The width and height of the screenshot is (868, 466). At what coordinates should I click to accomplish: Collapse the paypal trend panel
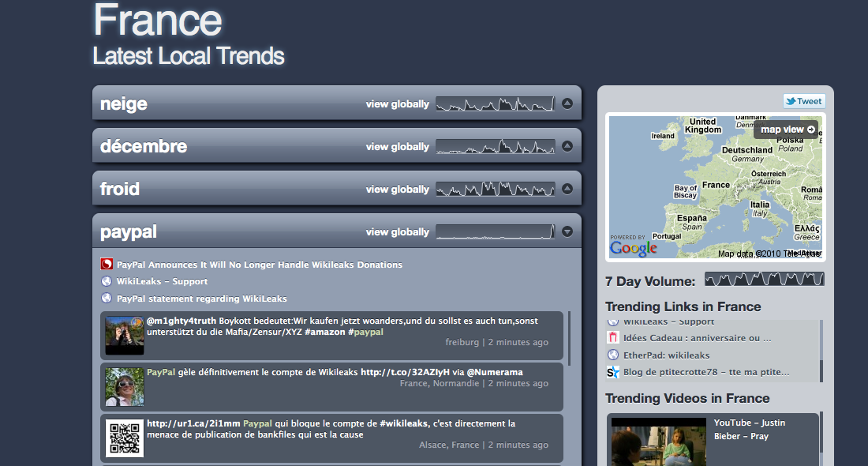coord(567,231)
